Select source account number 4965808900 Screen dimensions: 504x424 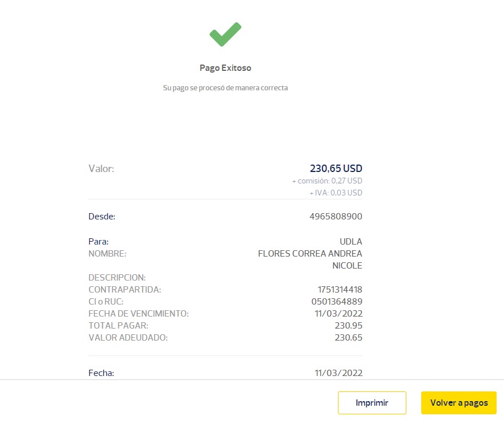coord(336,217)
